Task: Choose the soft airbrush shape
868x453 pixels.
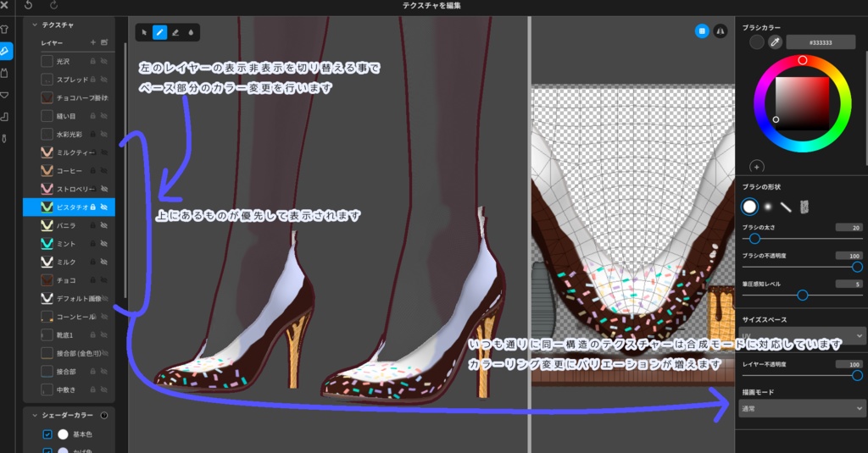Action: pyautogui.click(x=768, y=207)
